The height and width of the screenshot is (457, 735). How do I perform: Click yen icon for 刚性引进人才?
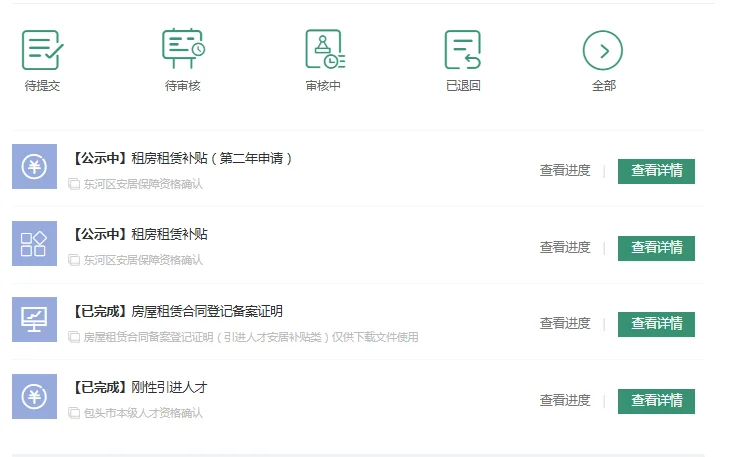pos(34,396)
